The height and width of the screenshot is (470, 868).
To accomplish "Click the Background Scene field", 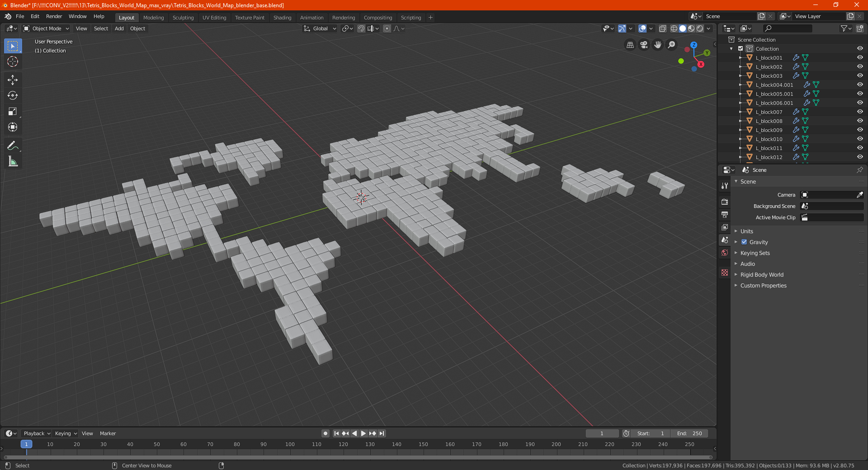I will tap(832, 206).
